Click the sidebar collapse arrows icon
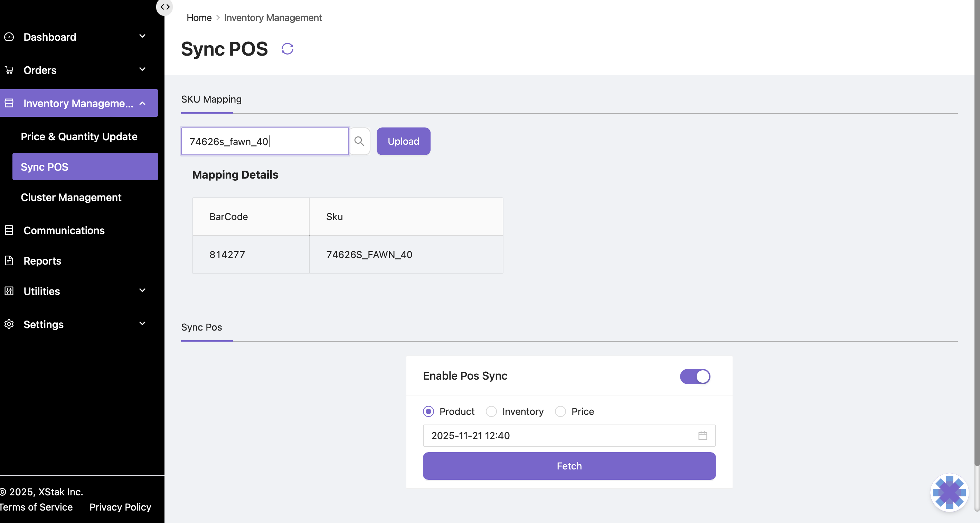The height and width of the screenshot is (523, 980). click(165, 7)
